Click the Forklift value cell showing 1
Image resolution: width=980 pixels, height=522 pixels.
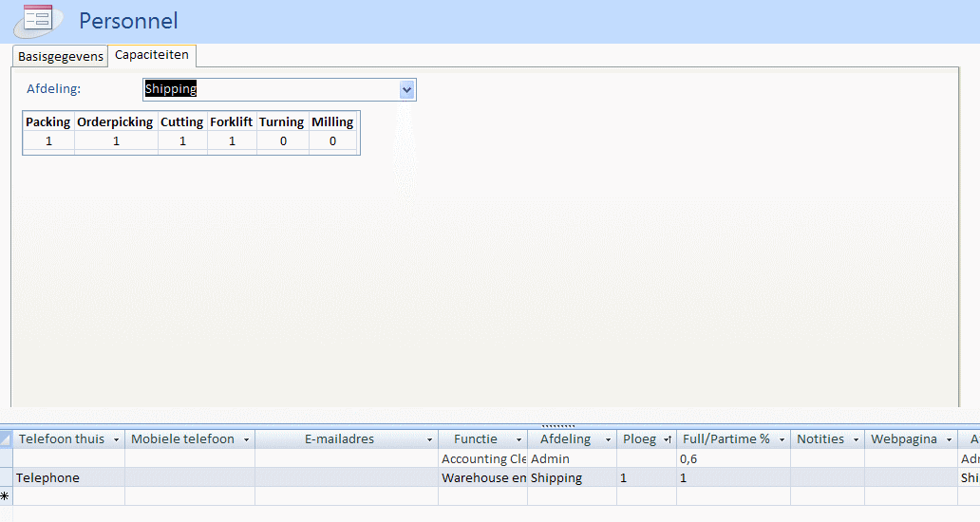click(x=232, y=141)
